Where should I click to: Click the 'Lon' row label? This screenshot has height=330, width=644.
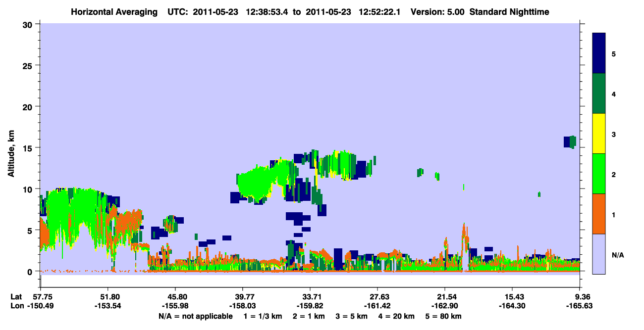coord(16,306)
